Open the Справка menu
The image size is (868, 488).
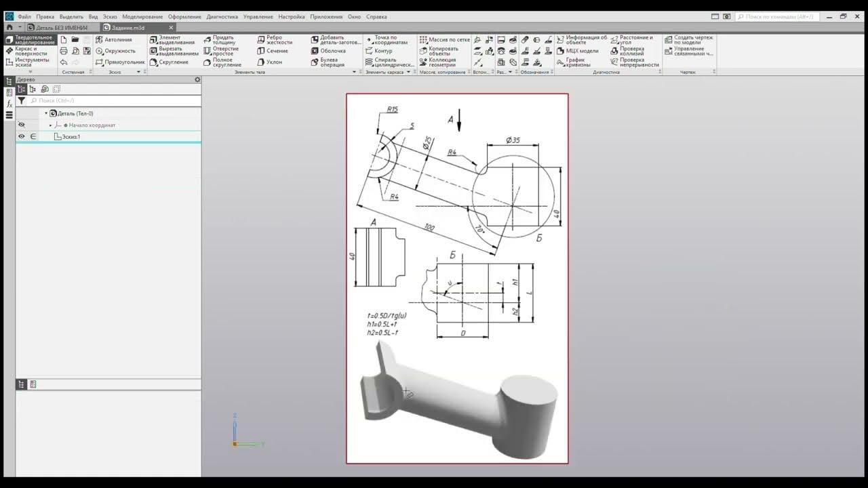[x=376, y=16]
